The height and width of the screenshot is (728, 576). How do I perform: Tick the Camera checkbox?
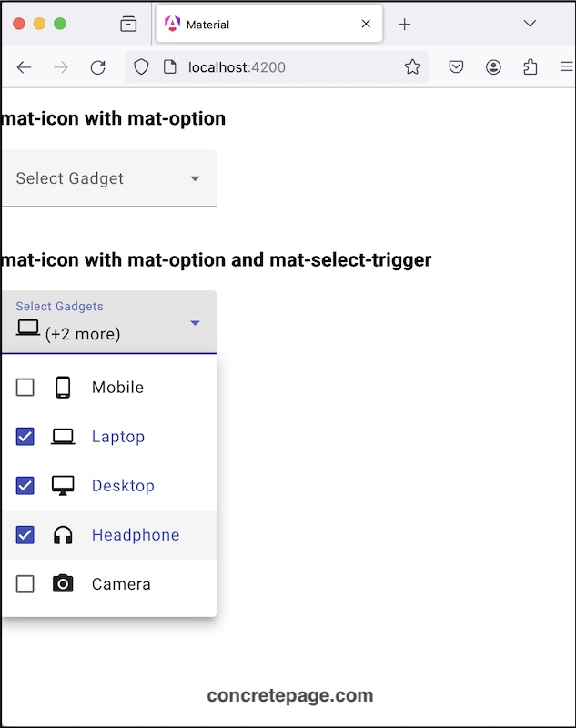click(25, 584)
